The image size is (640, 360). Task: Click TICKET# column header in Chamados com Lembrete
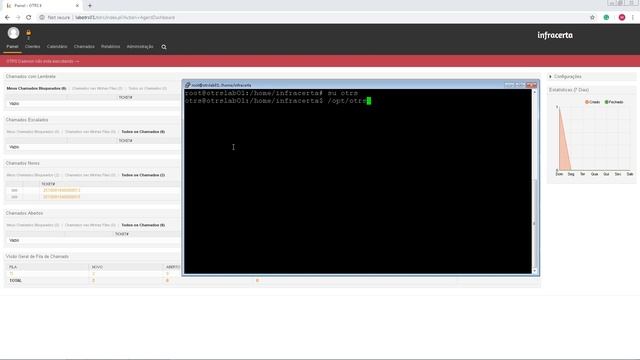point(125,98)
